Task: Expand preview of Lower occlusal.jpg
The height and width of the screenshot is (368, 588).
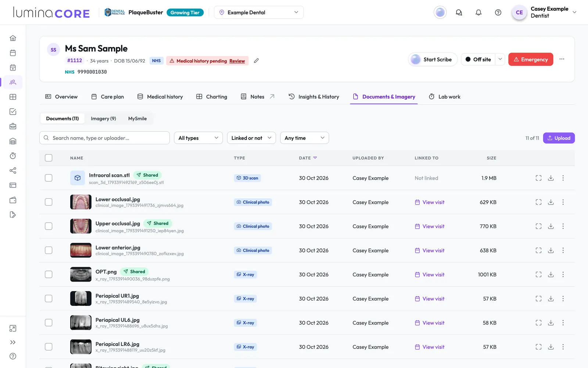Action: (538, 202)
